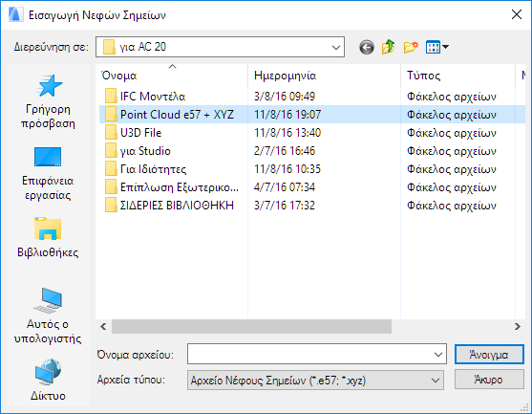532x414 pixels.
Task: Click folder icon of για Studio
Action: 111,151
